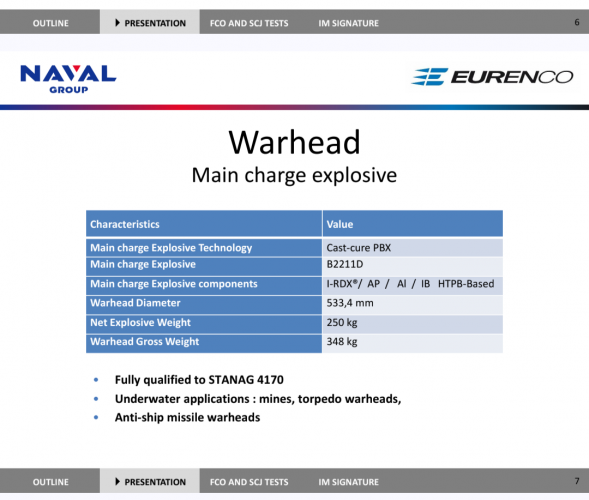Go to bottom FCO AND SCJ TESTS tab
The height and width of the screenshot is (500, 589).
point(249,482)
